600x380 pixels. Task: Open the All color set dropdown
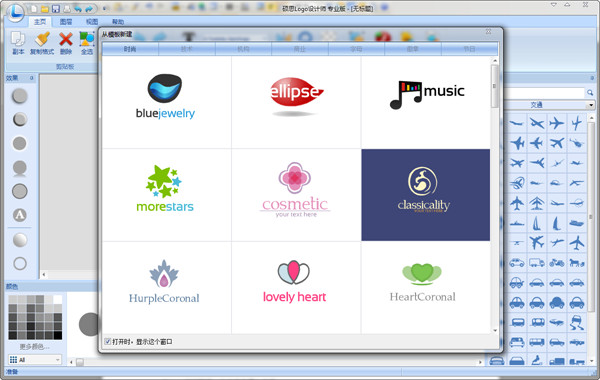[35, 360]
